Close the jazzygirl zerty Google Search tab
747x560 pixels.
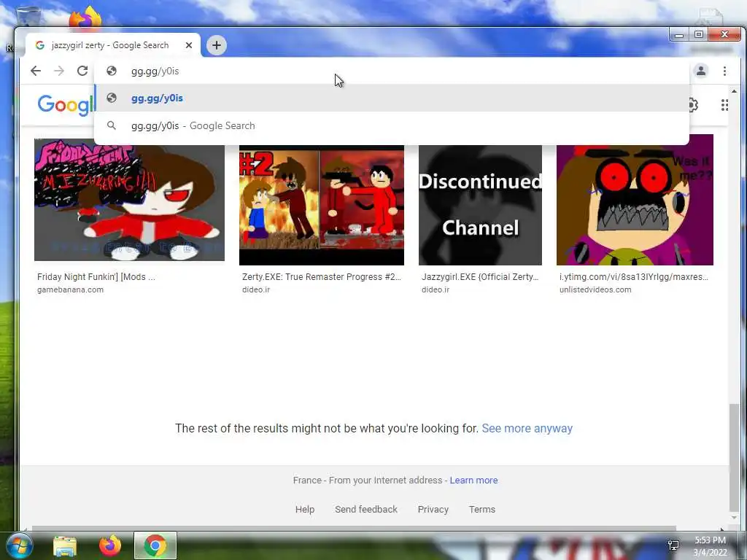tap(189, 45)
